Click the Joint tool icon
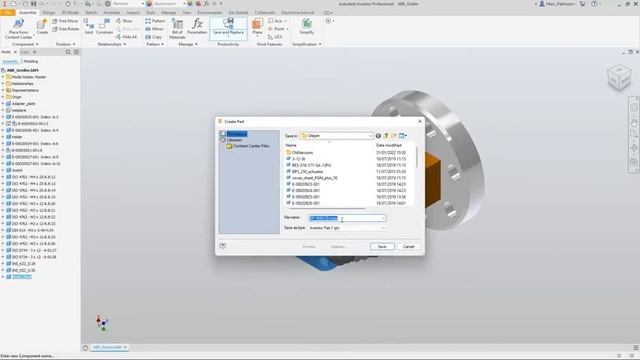 click(x=89, y=24)
